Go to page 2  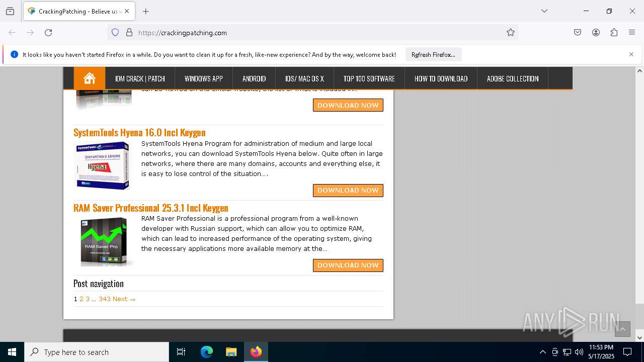click(82, 299)
